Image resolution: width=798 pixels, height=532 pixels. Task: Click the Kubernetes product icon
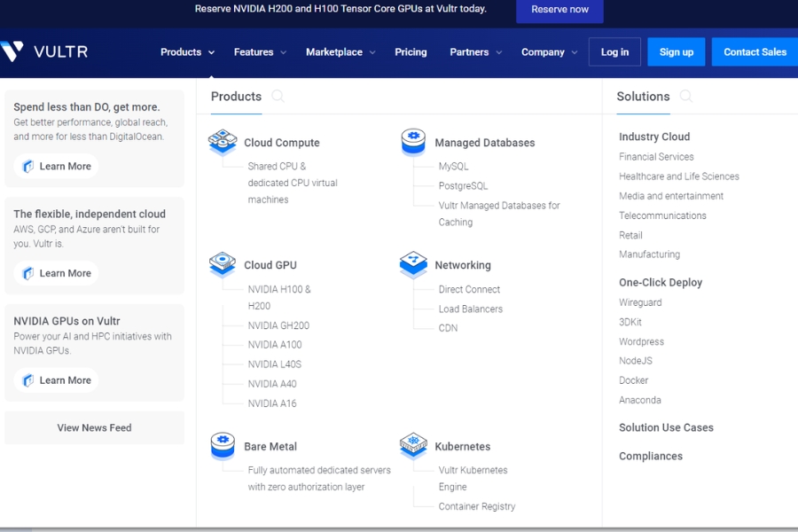(413, 445)
